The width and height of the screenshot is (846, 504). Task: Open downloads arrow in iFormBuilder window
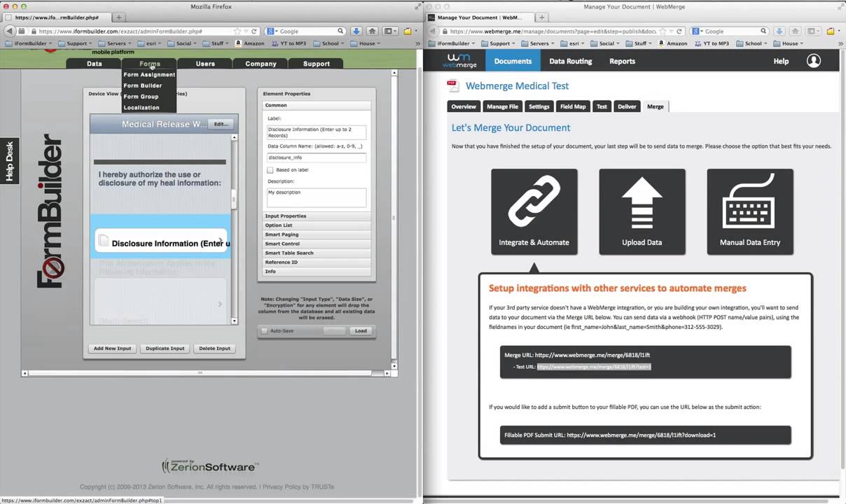(x=356, y=31)
